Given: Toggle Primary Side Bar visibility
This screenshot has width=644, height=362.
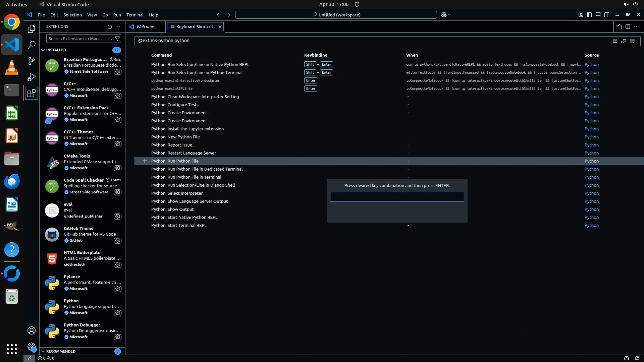Looking at the screenshot, I should [589, 15].
